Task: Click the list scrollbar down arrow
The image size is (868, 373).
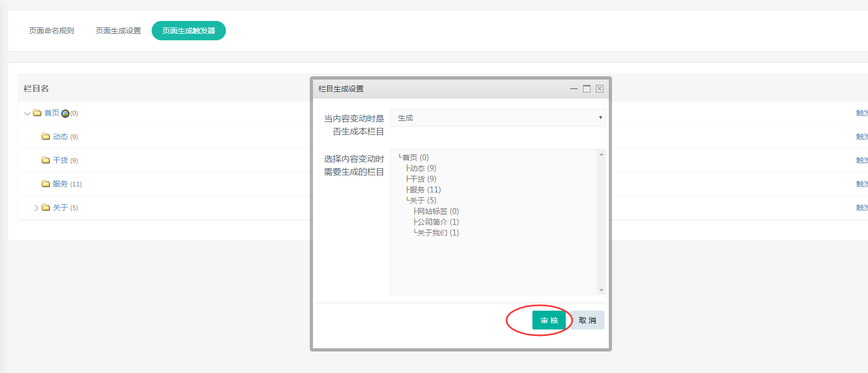Action: point(601,290)
